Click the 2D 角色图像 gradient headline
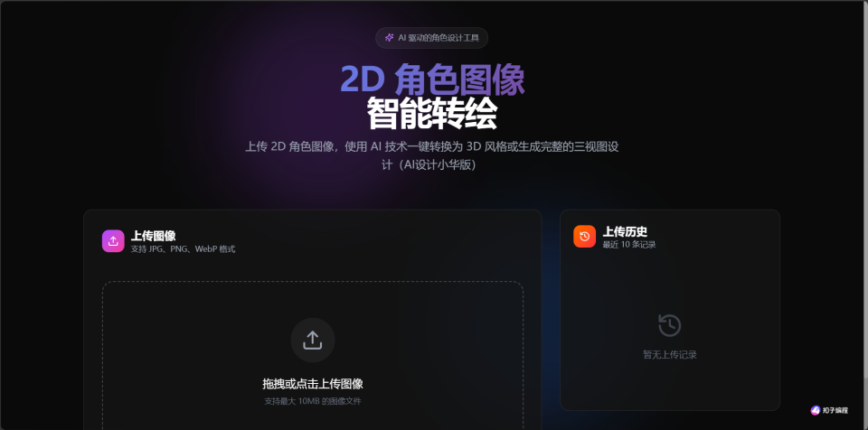The image size is (868, 430). tap(432, 80)
